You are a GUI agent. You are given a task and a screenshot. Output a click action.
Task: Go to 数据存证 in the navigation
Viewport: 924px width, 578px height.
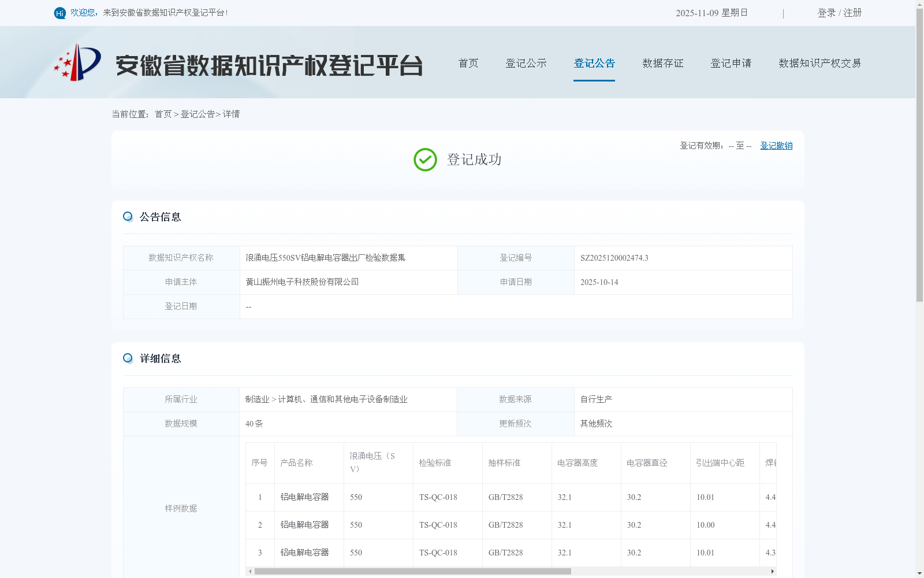[x=663, y=63]
